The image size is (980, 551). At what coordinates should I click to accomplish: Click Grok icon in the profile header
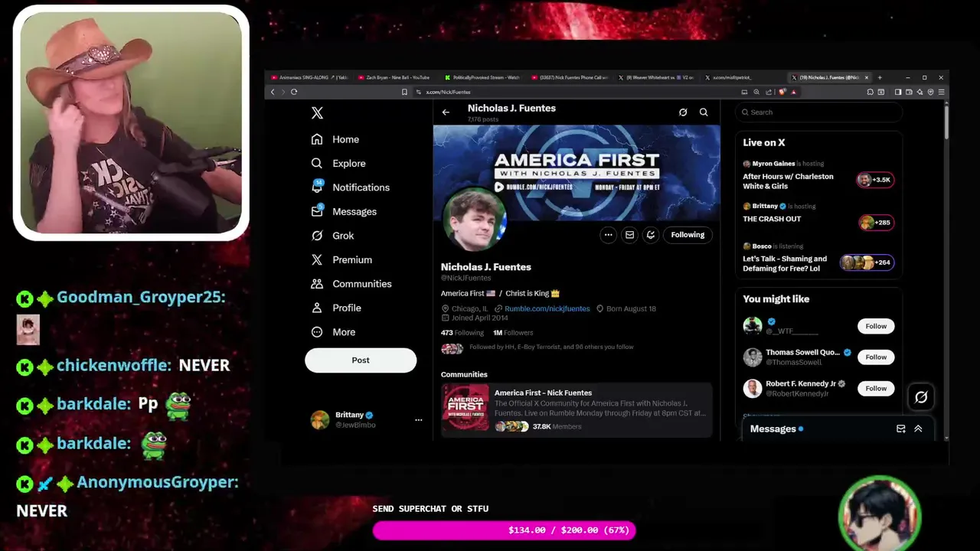pos(683,112)
